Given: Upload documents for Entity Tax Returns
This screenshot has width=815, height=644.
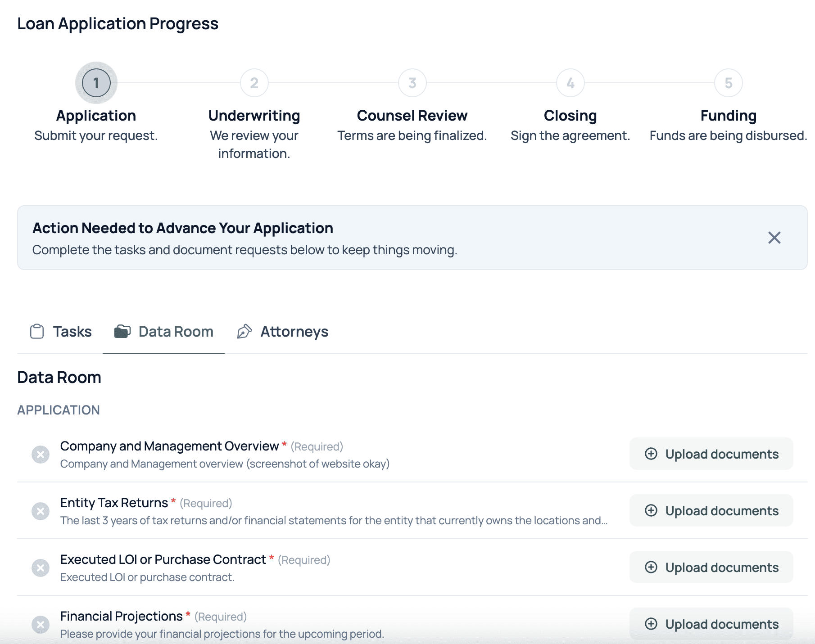Looking at the screenshot, I should [x=711, y=510].
